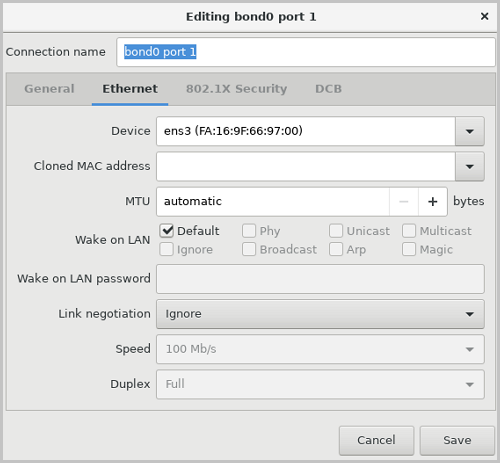Switch to the General tab
The image size is (500, 463).
coord(49,89)
